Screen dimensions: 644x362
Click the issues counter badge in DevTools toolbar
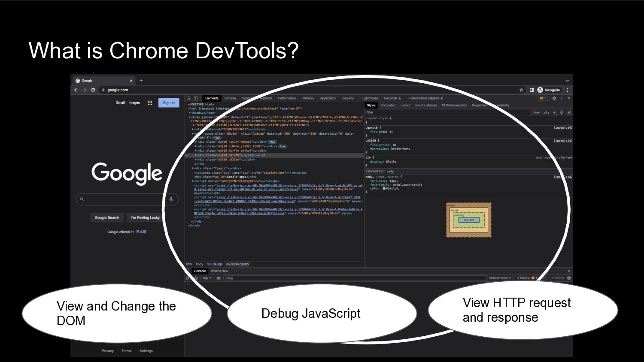coord(543,98)
